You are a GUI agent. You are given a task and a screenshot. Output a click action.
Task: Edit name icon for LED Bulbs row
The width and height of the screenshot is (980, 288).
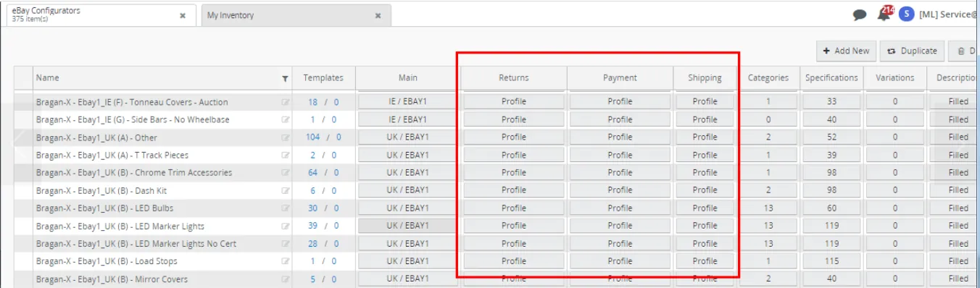click(x=286, y=208)
